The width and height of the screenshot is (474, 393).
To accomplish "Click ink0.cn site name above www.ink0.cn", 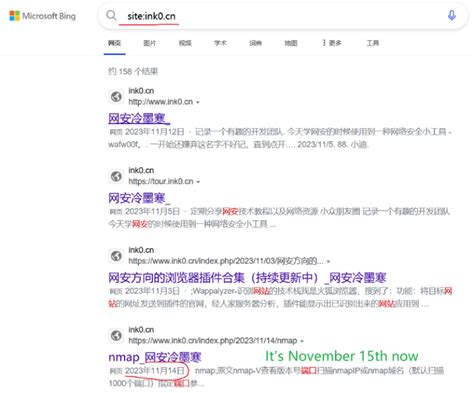I will 141,91.
